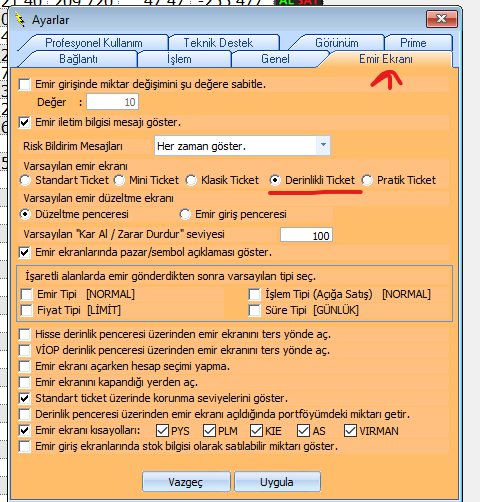Tick Emir ekranını kapandığı yerden aç
480x502 pixels.
pyautogui.click(x=25, y=382)
